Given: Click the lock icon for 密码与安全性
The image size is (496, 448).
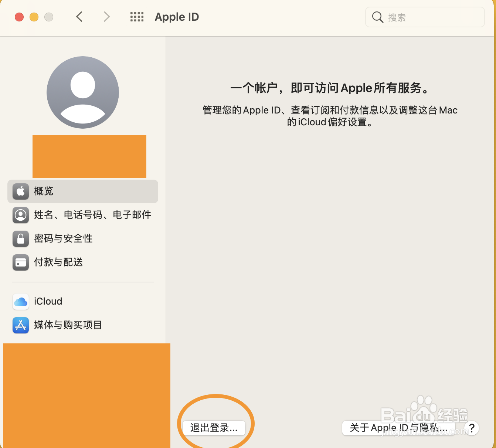Looking at the screenshot, I should click(x=21, y=238).
